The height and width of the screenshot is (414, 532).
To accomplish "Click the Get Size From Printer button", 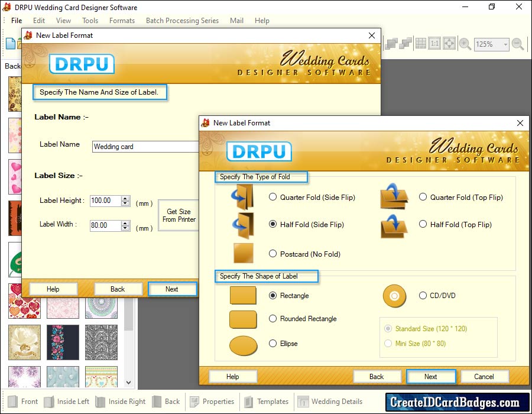I will tap(179, 215).
